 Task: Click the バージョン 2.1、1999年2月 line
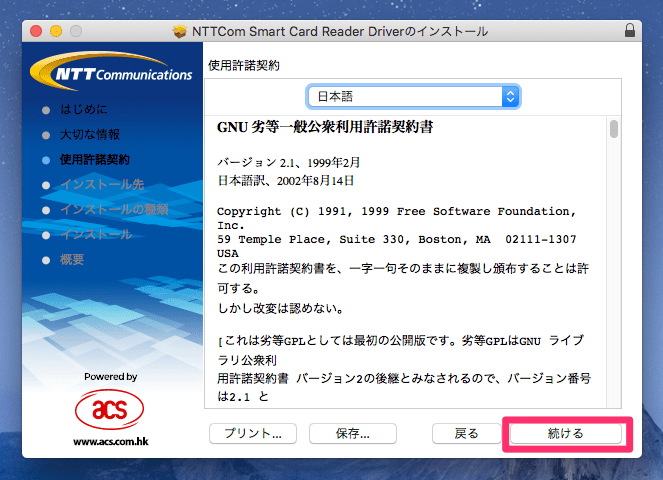click(x=288, y=162)
